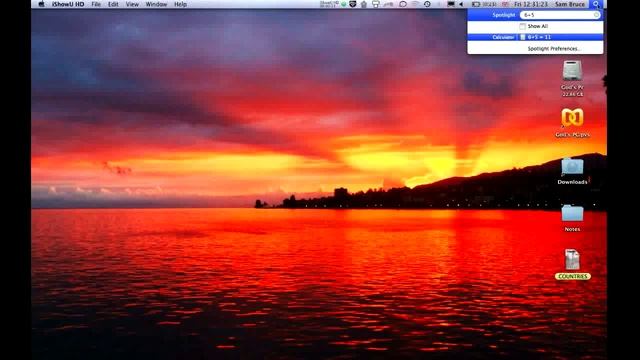Click the volume speaker icon

click(x=461, y=4)
